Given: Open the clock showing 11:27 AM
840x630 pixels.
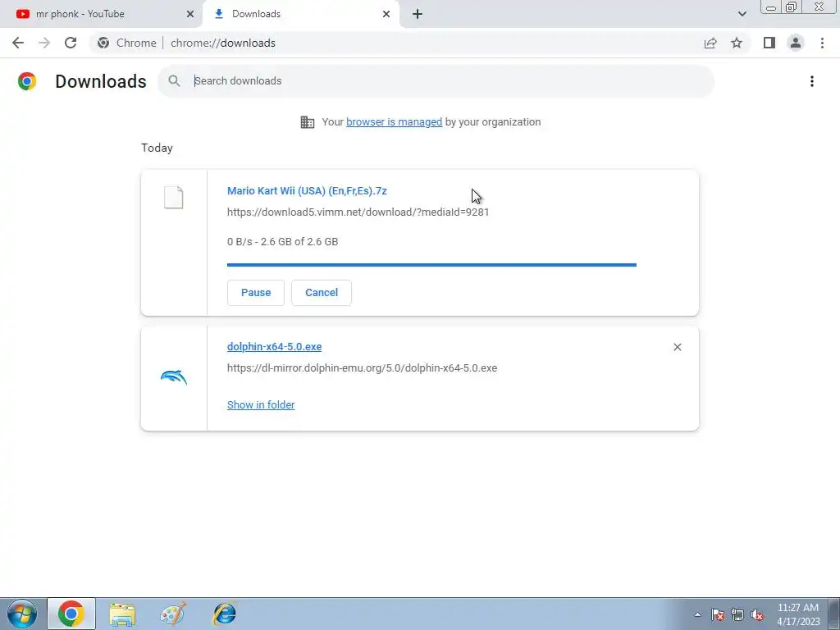Looking at the screenshot, I should pyautogui.click(x=798, y=614).
